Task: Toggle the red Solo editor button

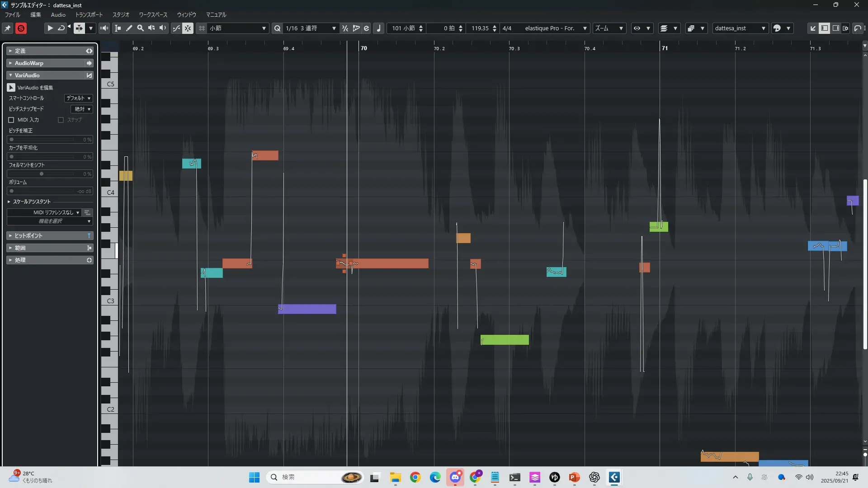Action: point(21,28)
